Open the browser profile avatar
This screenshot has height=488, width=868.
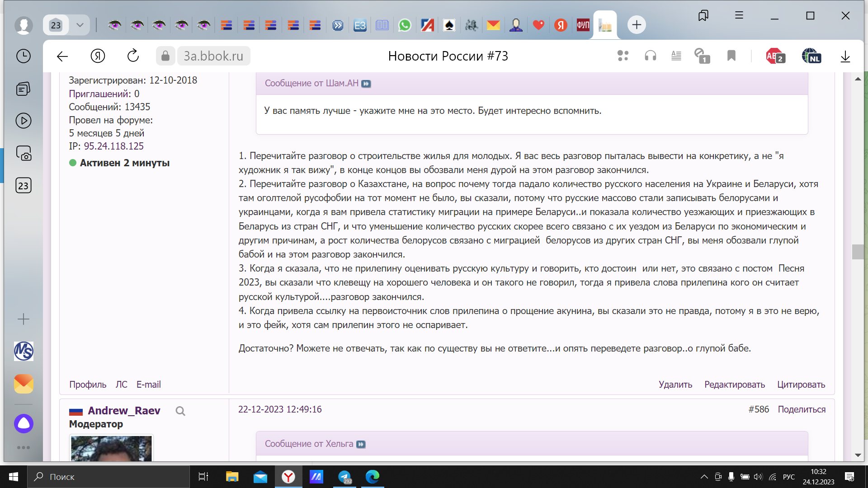[24, 25]
